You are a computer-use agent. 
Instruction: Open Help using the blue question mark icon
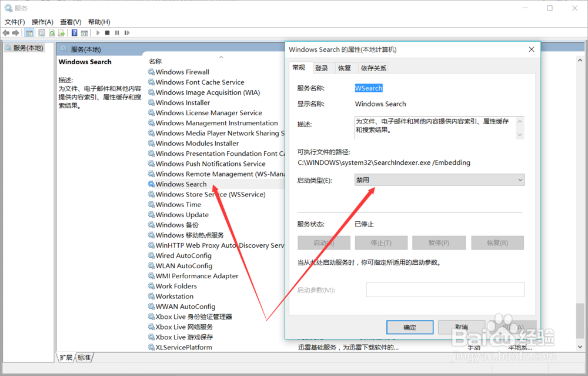coord(75,32)
